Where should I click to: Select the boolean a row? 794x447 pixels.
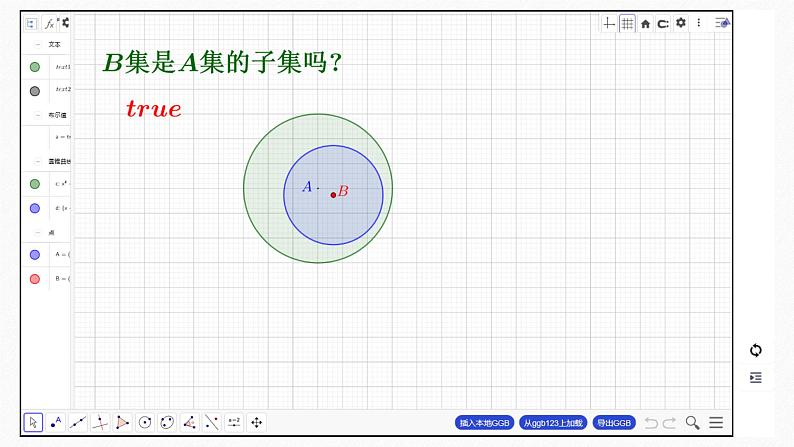(61, 137)
